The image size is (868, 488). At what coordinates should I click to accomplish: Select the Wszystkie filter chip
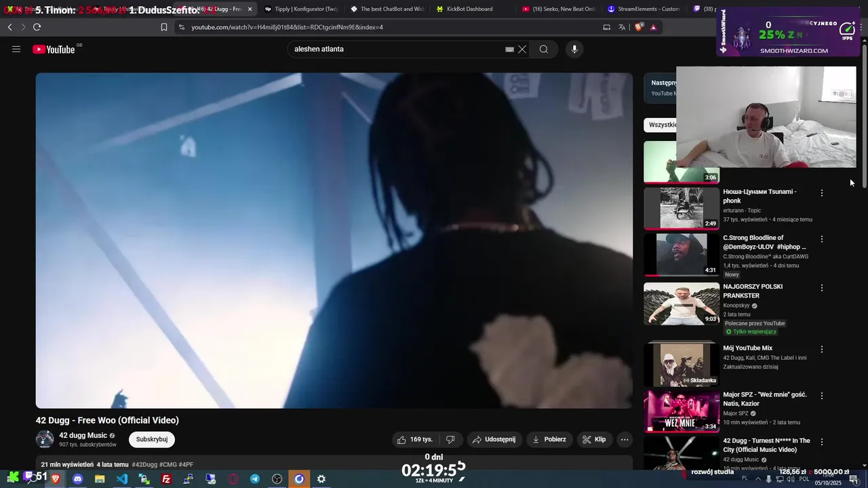coord(661,125)
